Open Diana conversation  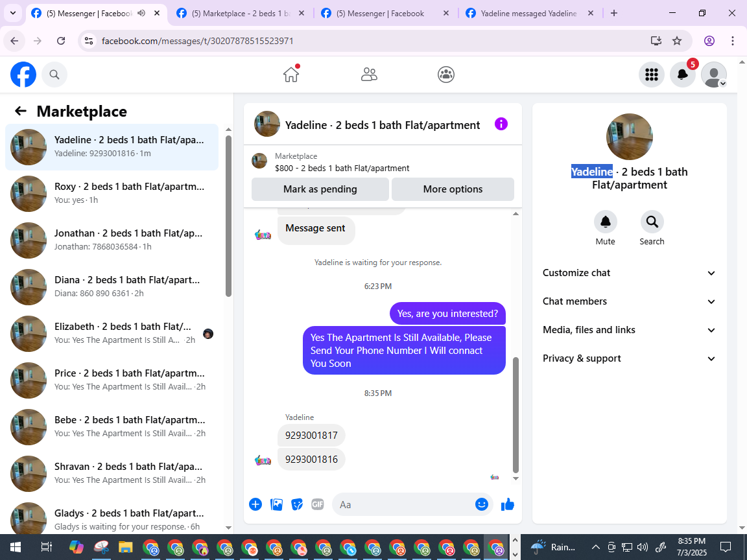112,286
